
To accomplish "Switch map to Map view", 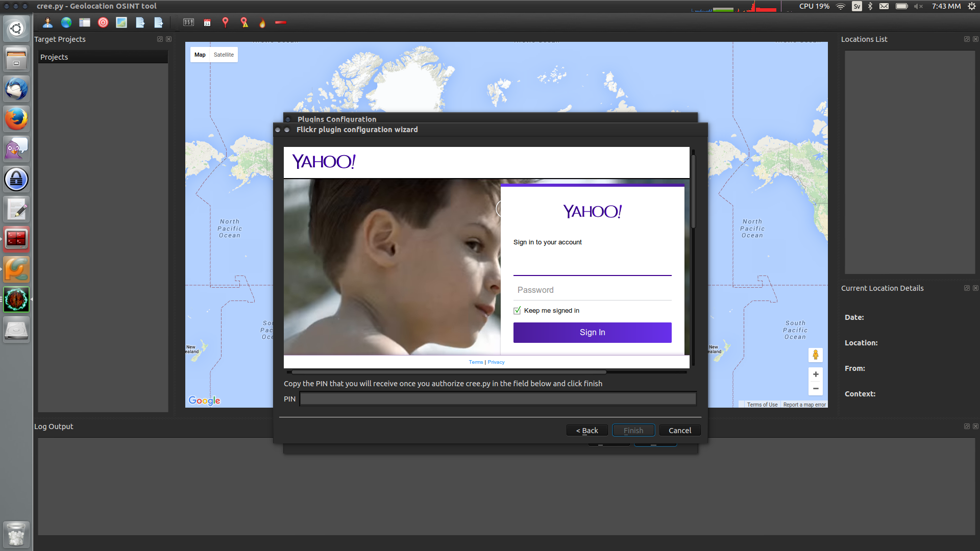I will point(200,55).
